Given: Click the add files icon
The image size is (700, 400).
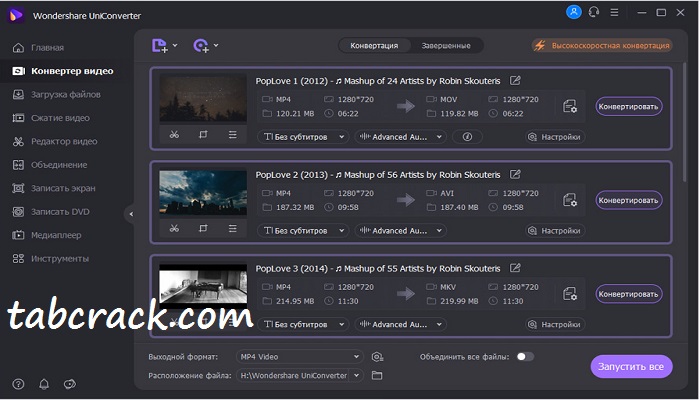Looking at the screenshot, I should tap(159, 46).
